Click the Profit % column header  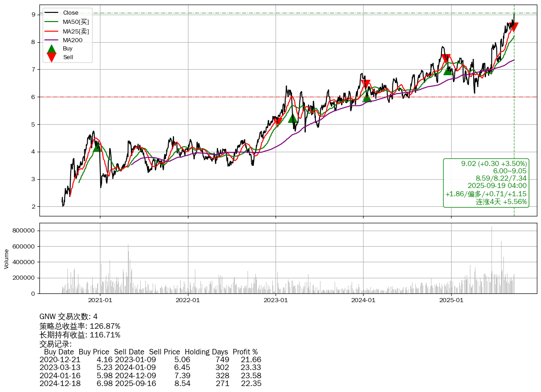click(245, 352)
